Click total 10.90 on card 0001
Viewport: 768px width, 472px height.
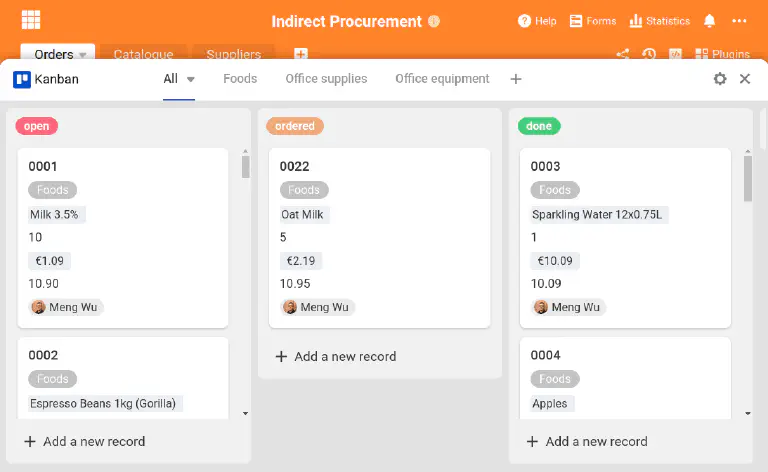[x=44, y=284]
